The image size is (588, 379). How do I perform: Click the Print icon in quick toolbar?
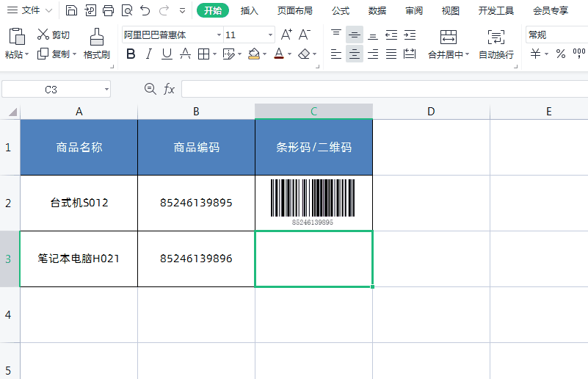[x=109, y=10]
